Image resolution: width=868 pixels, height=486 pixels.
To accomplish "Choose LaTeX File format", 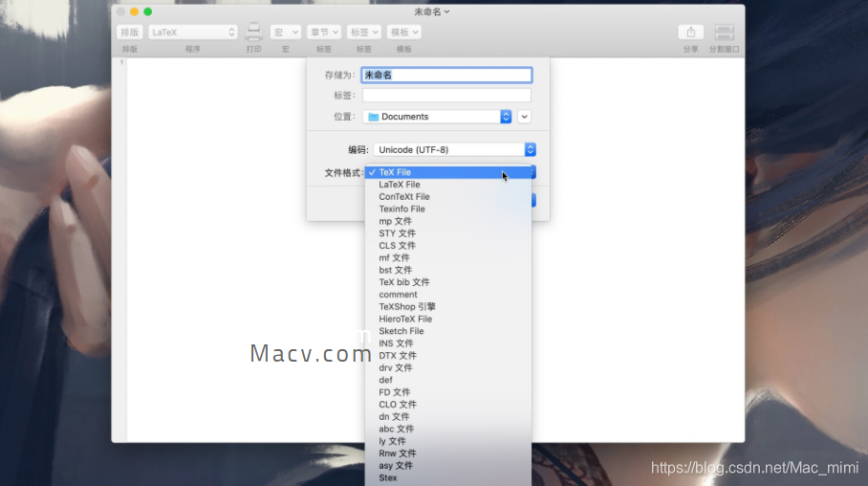I will [x=448, y=185].
